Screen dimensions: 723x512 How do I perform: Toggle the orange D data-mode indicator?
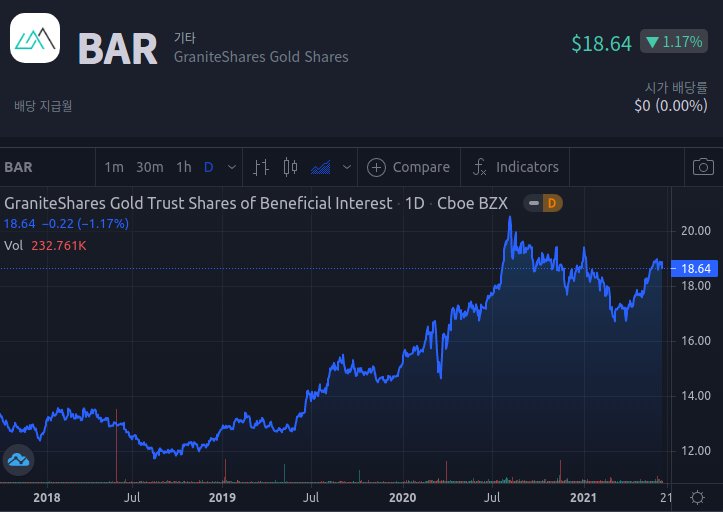(552, 203)
